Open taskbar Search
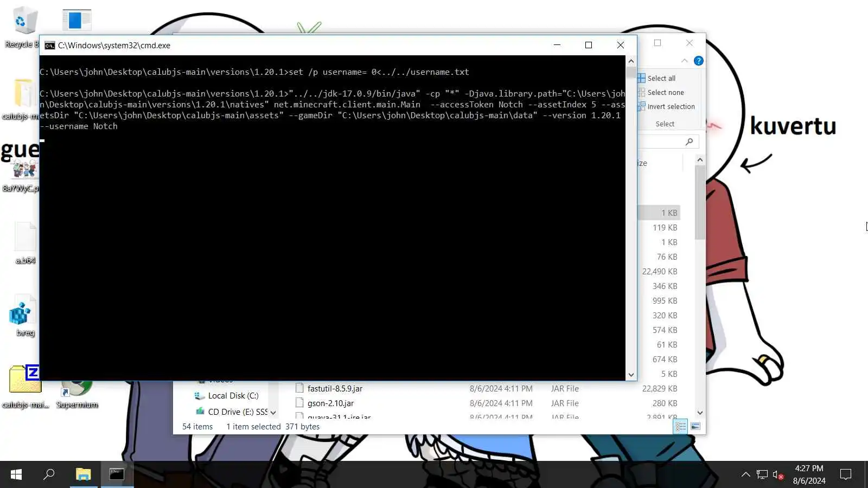Viewport: 868px width, 488px height. click(x=49, y=474)
